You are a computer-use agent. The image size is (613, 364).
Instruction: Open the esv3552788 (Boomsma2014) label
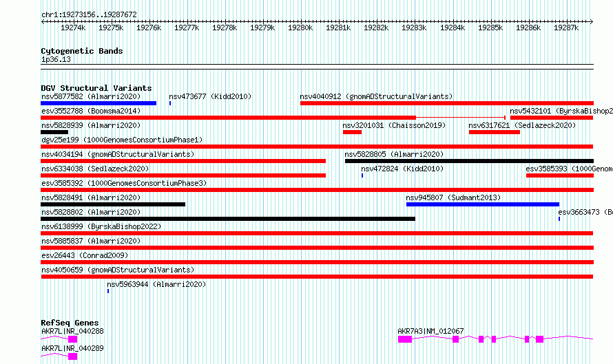(x=91, y=111)
